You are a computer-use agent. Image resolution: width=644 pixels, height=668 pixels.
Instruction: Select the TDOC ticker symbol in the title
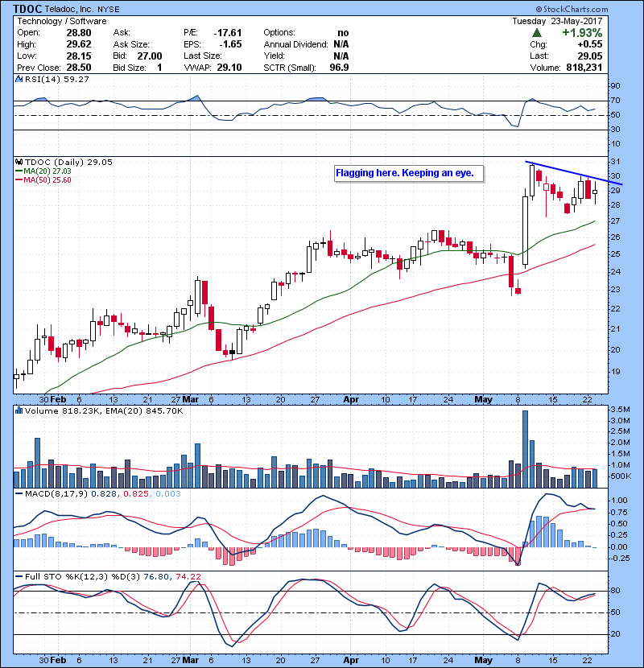27,9
